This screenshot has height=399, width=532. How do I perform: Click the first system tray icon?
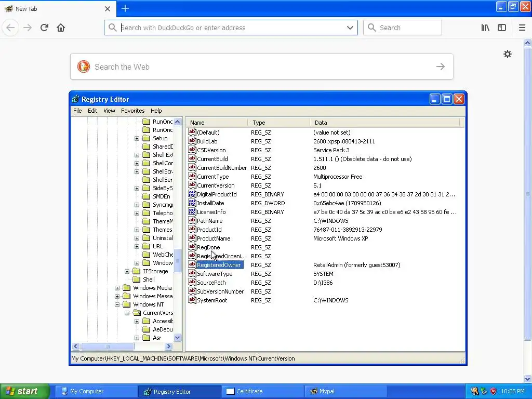(x=474, y=391)
